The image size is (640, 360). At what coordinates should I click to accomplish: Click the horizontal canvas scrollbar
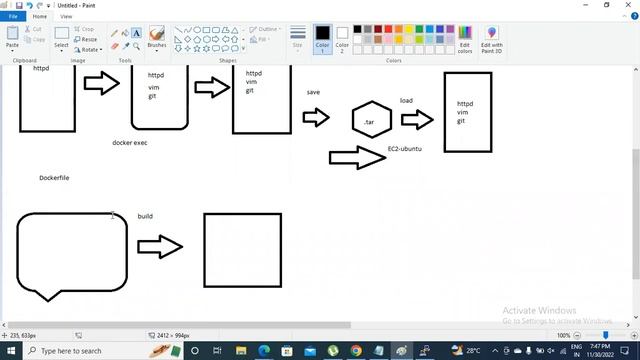[179, 325]
